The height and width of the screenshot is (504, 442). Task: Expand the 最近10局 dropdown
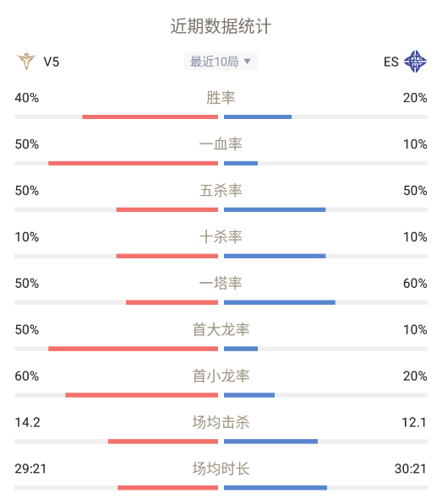pyautogui.click(x=221, y=61)
